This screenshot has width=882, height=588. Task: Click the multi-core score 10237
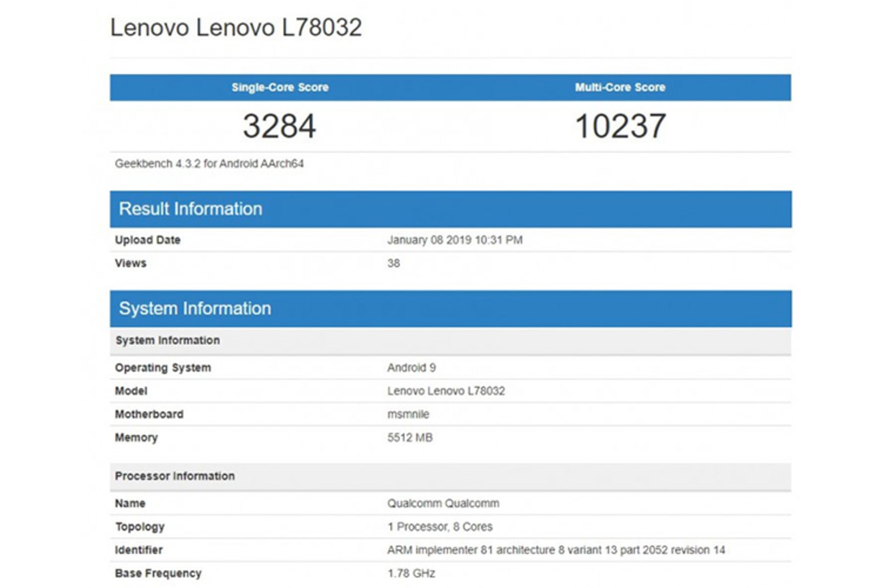620,126
